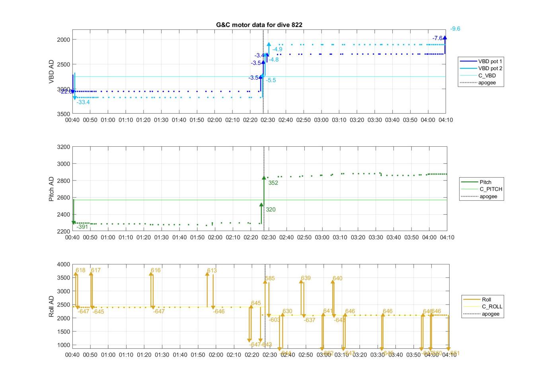
Task: Click the "-391" pitch annotation
Action: 82,227
